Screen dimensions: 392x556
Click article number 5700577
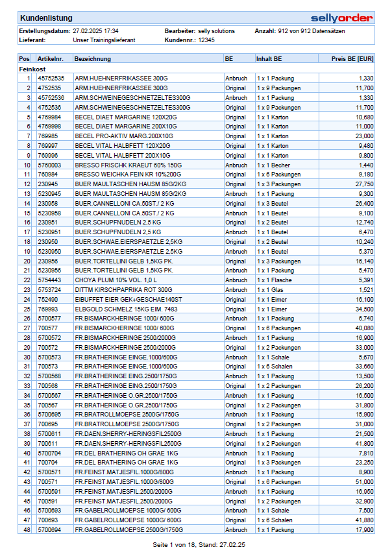point(49,319)
